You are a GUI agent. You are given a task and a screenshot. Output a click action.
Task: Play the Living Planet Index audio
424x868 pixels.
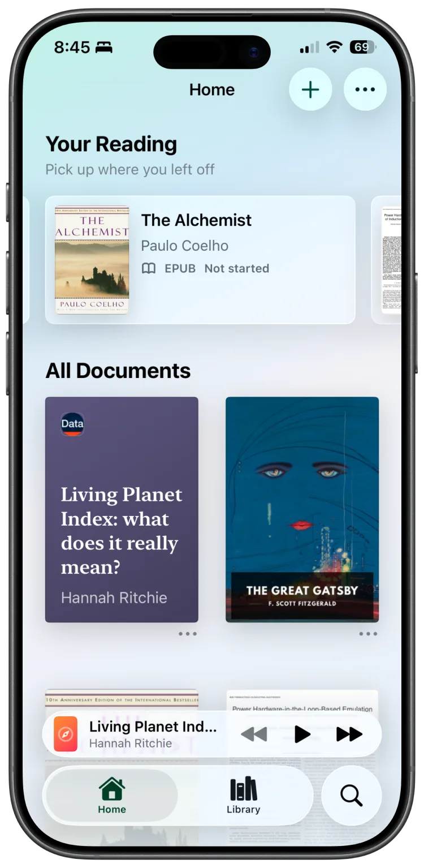tap(302, 734)
